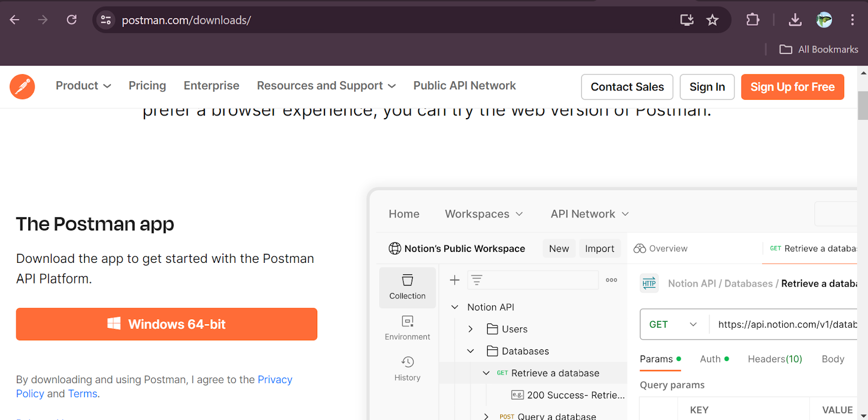Open the Chrome three-dot menu
This screenshot has width=868, height=420.
pyautogui.click(x=852, y=20)
